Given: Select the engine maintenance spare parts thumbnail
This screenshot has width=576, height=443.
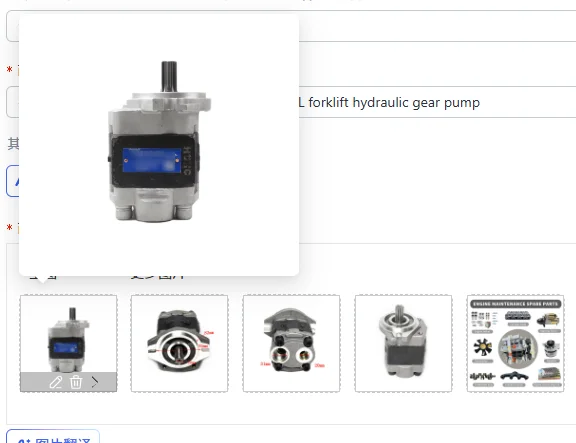Looking at the screenshot, I should pos(515,343).
